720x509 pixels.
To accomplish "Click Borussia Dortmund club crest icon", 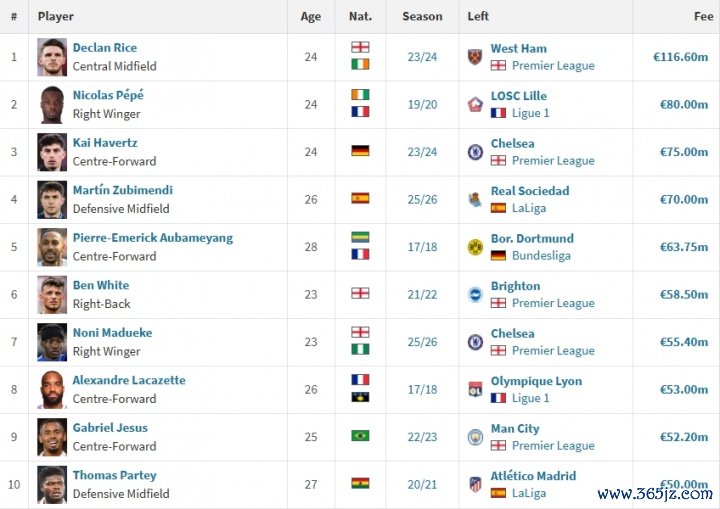I will [x=475, y=247].
